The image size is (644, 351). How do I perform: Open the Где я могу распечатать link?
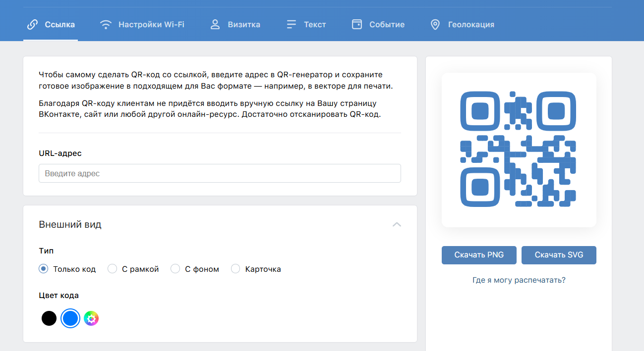click(519, 280)
